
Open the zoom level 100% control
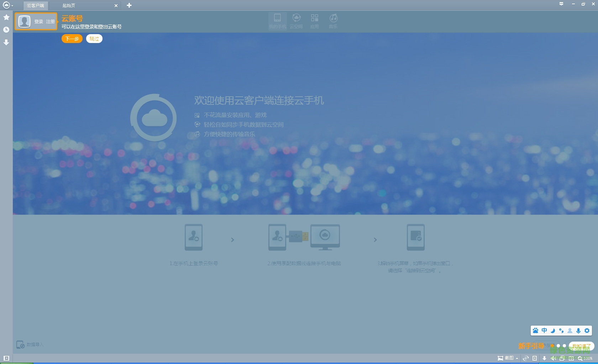coord(587,358)
